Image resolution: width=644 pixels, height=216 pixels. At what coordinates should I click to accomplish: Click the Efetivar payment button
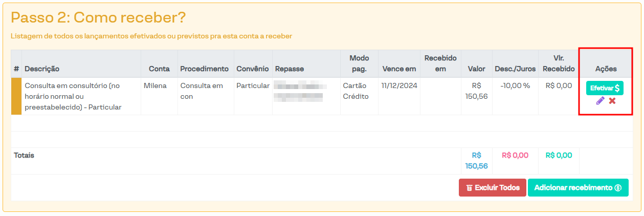tap(605, 88)
